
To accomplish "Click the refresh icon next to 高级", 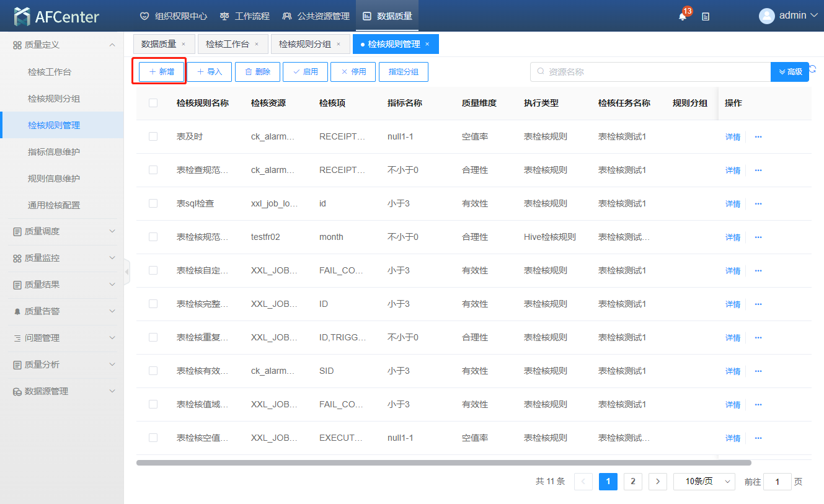I will pyautogui.click(x=813, y=69).
